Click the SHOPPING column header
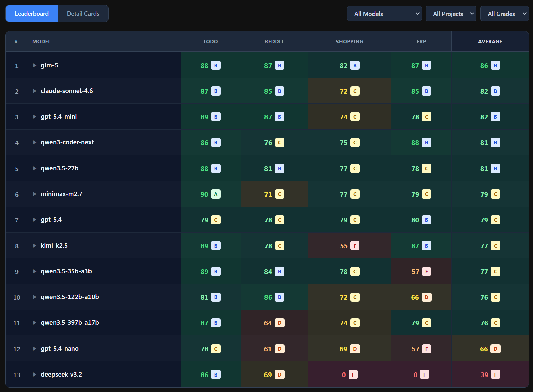The image size is (533, 392). point(349,42)
